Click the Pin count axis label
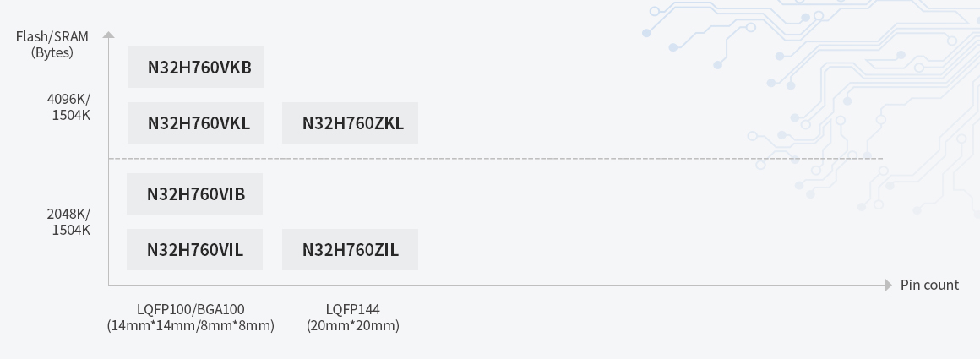 pos(929,285)
